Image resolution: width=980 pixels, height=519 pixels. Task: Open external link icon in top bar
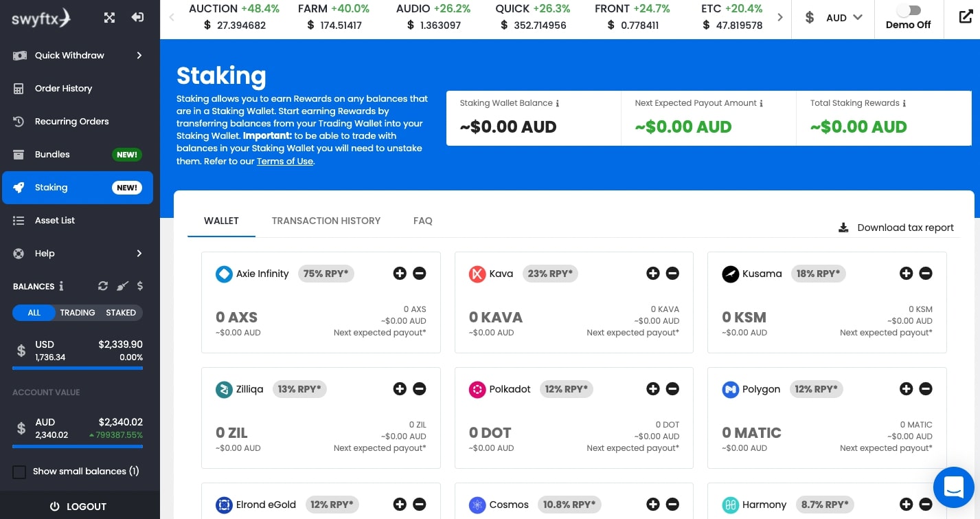(x=966, y=17)
